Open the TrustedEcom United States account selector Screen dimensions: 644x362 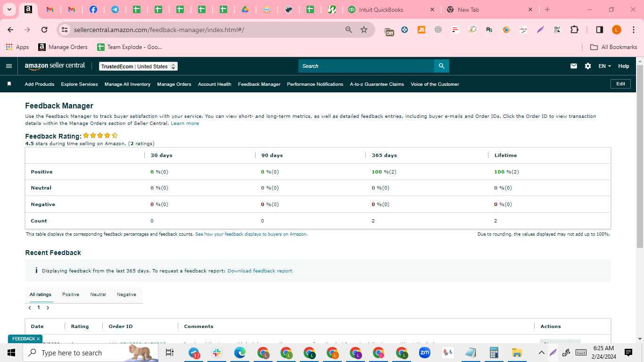point(138,66)
